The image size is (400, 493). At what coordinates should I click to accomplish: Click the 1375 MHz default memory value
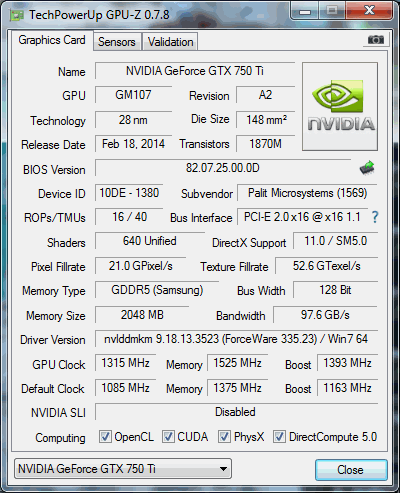(237, 388)
